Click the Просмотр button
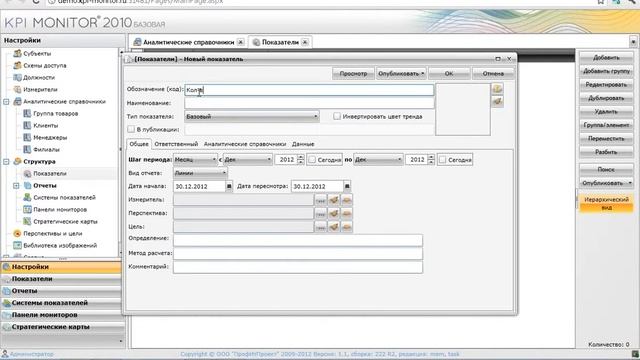The height and width of the screenshot is (360, 640). click(x=353, y=74)
